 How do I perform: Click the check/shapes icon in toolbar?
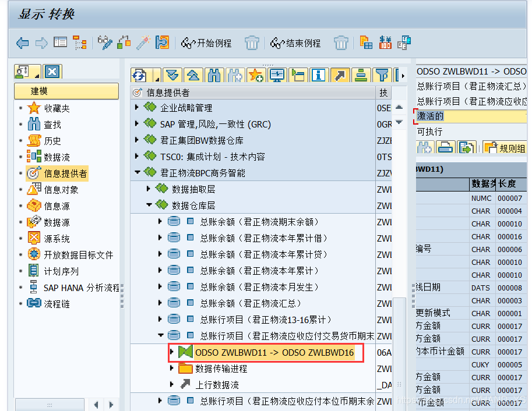click(124, 42)
